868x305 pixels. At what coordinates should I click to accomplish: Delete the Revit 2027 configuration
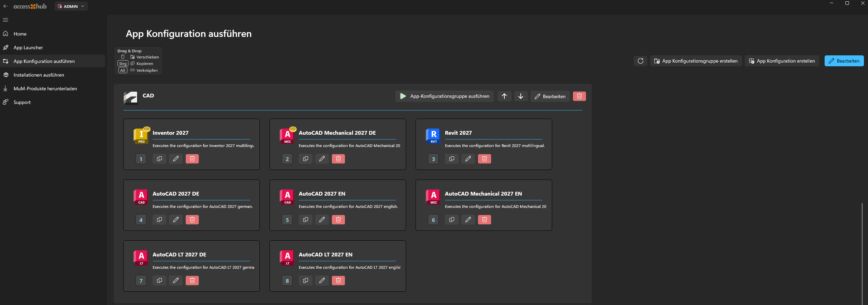point(485,159)
